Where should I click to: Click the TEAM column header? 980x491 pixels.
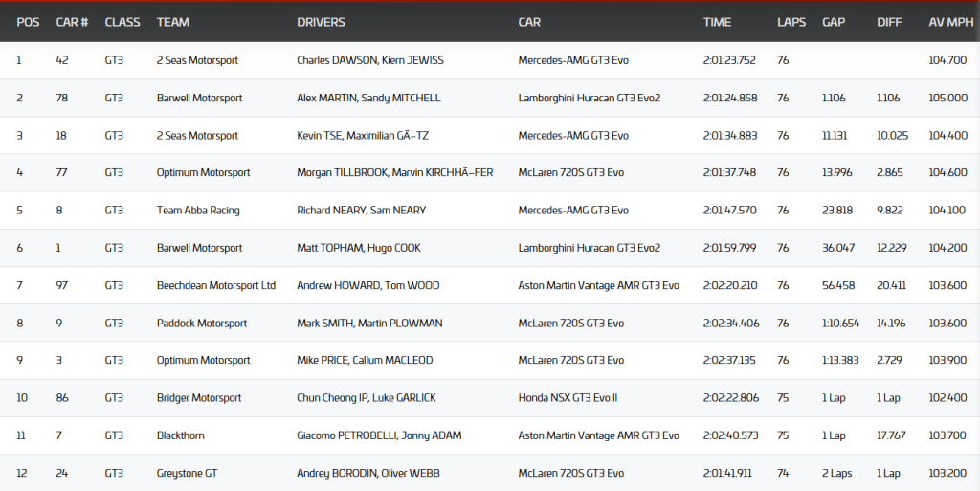point(172,22)
